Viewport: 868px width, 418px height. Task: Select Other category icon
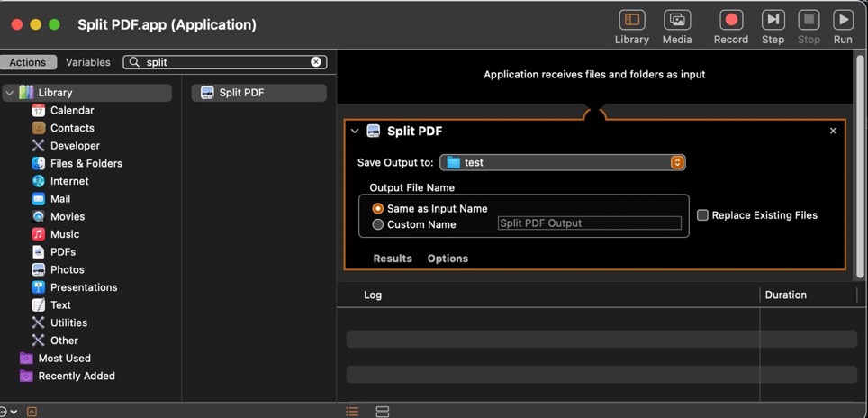pyautogui.click(x=38, y=341)
